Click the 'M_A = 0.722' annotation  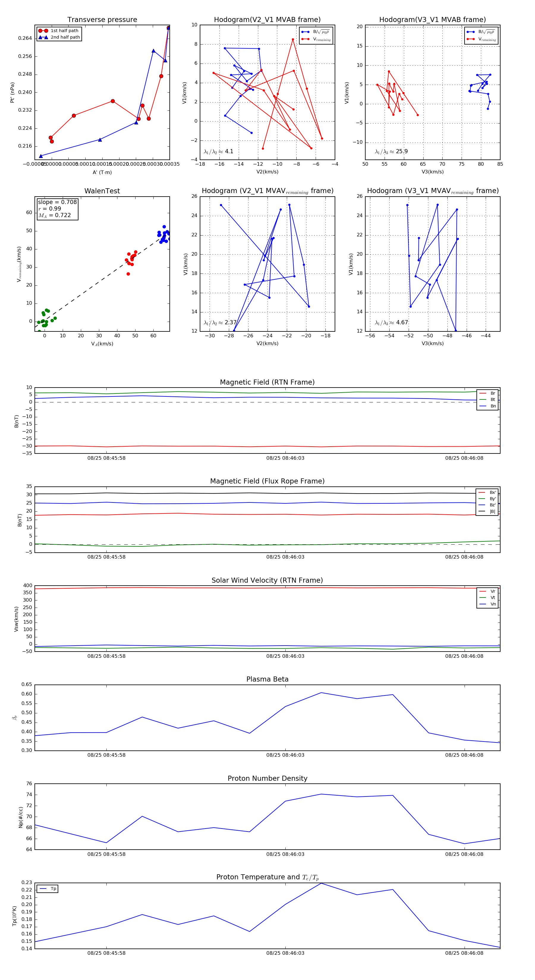coord(54,215)
